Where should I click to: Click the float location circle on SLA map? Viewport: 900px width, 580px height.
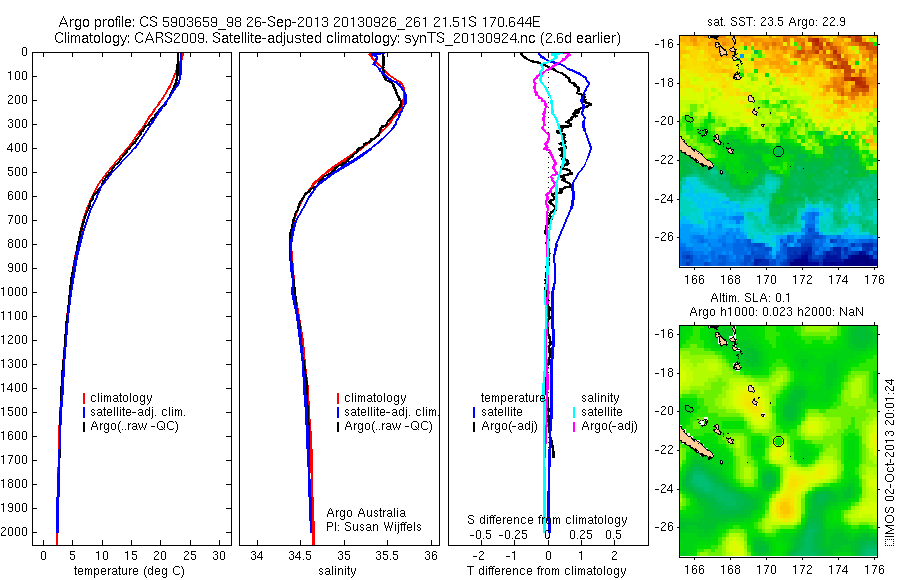click(x=778, y=442)
